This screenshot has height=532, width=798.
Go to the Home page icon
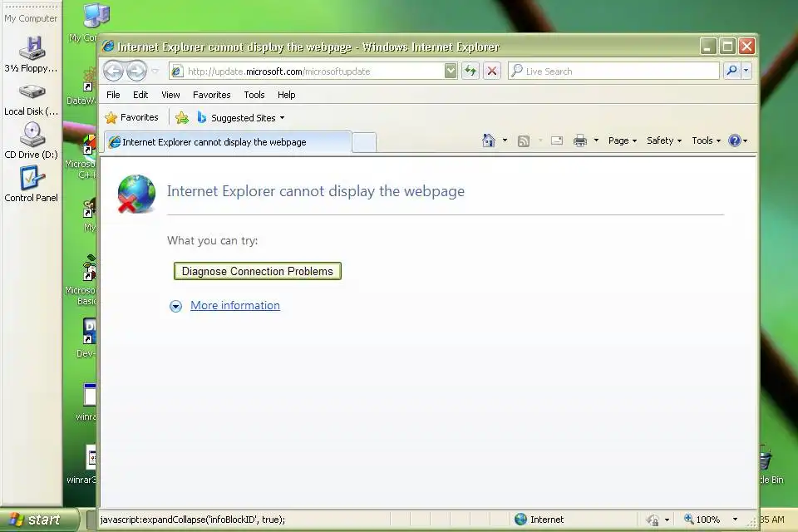point(489,140)
